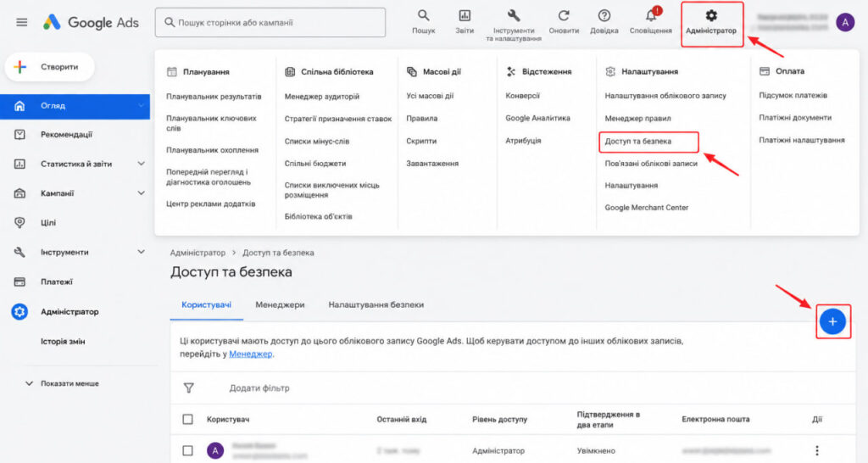Viewport: 868px width, 463px height.
Task: Click Електронна пошта column header
Action: point(715,419)
